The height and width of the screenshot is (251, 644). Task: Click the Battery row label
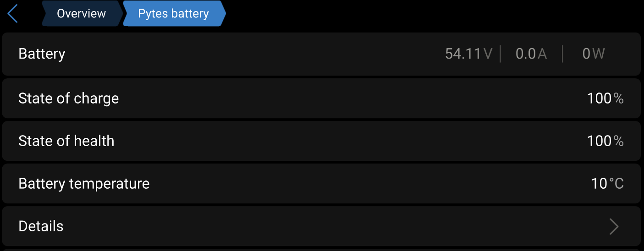coord(42,54)
